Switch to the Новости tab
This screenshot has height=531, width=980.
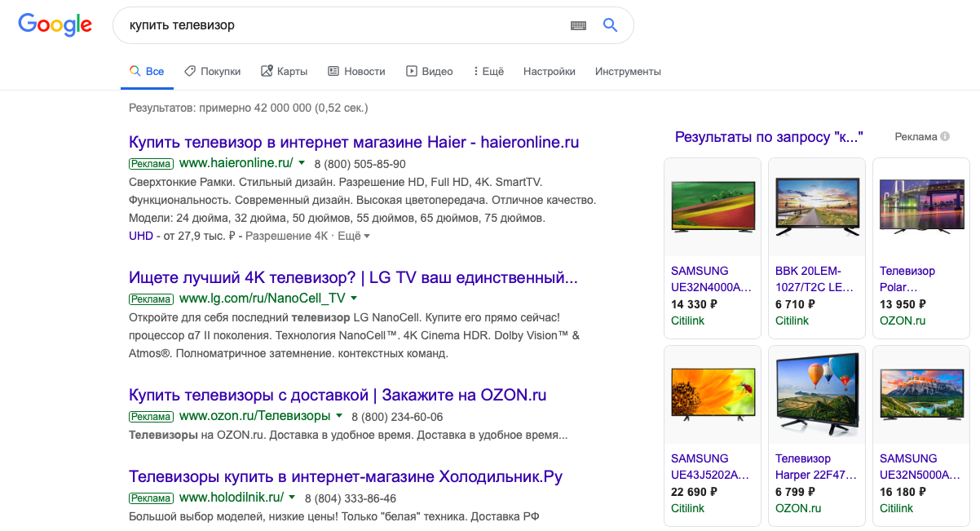[x=356, y=72]
